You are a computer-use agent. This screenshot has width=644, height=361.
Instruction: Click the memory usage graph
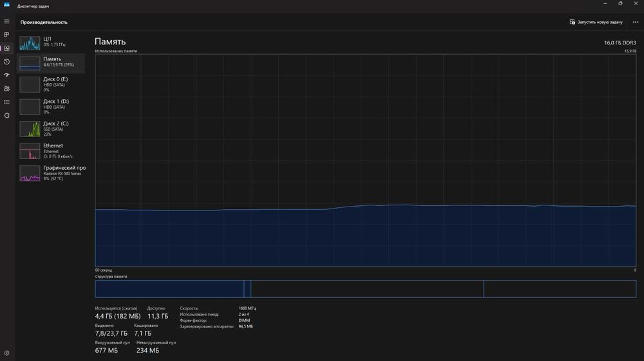[366, 160]
